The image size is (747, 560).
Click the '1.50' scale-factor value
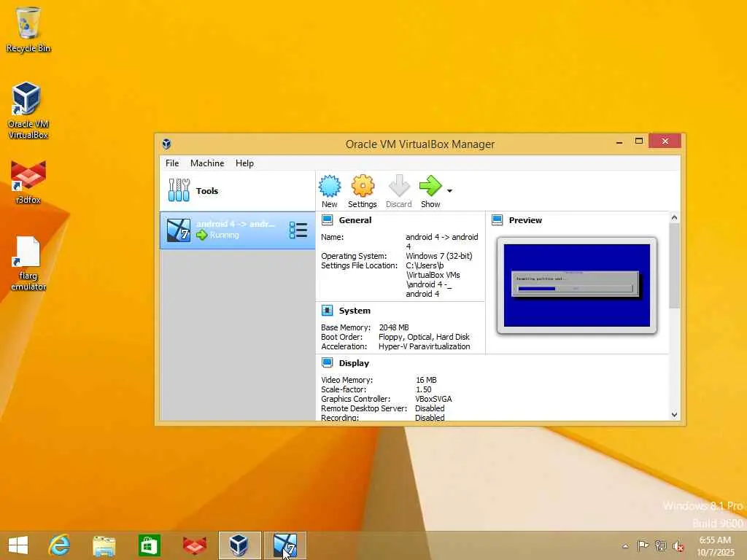coord(424,389)
